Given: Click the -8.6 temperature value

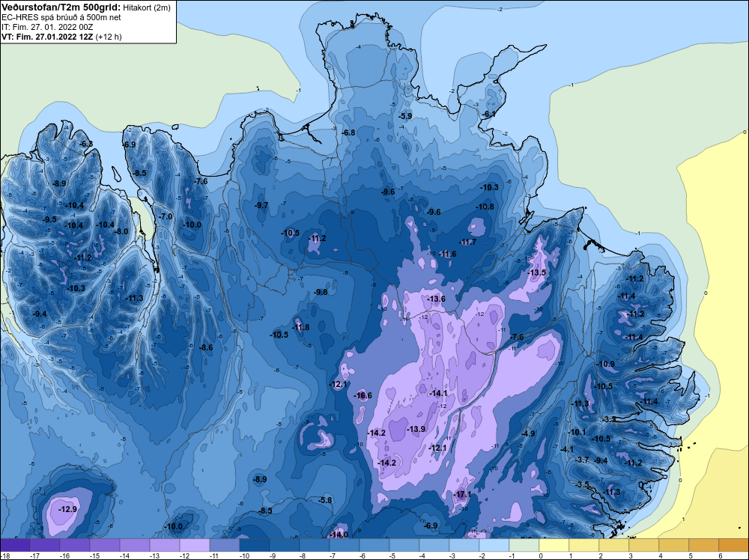Looking at the screenshot, I should (206, 347).
